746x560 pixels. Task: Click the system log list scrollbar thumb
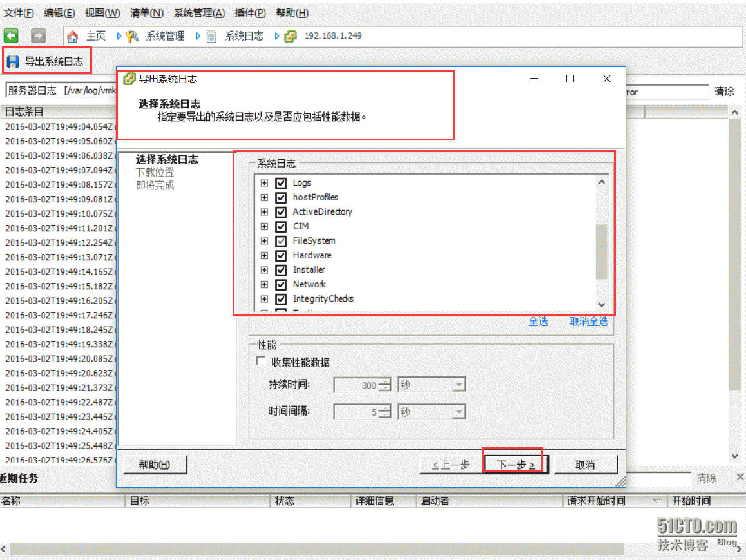click(x=602, y=252)
